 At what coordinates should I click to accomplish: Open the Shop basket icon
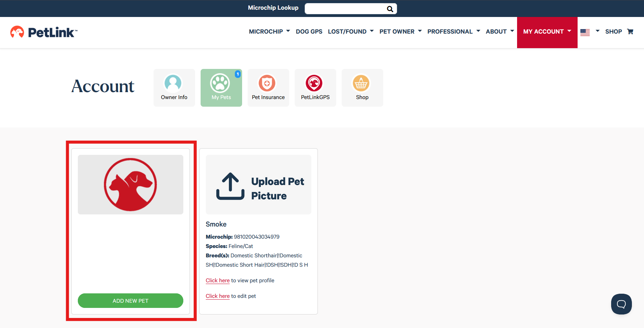(361, 83)
